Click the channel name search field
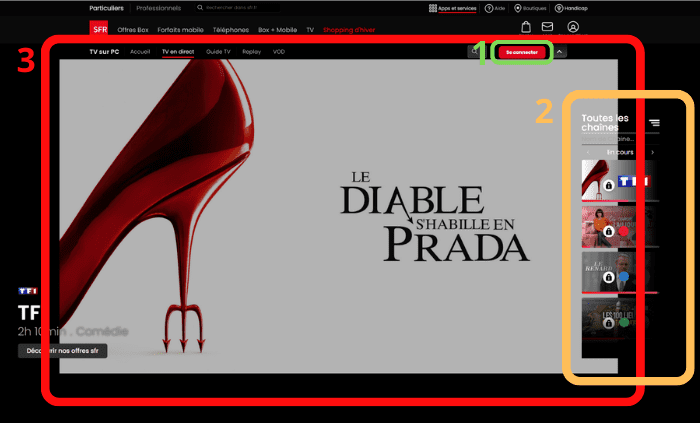The image size is (700, 423). (x=620, y=139)
